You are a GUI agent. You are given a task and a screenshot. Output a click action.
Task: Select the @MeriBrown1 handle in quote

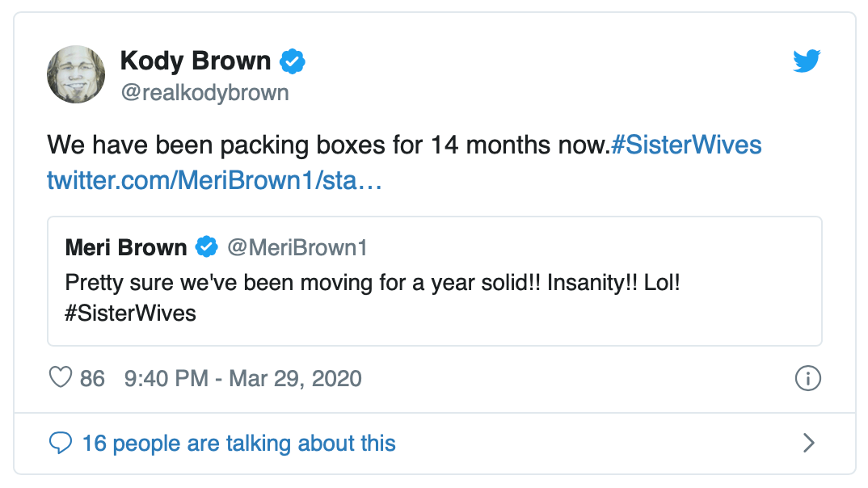pos(297,247)
